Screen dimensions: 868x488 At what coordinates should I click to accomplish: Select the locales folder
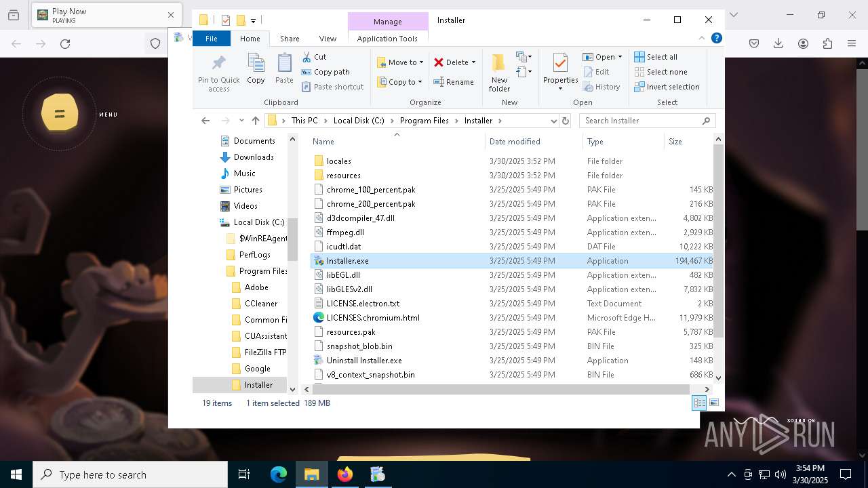(338, 161)
